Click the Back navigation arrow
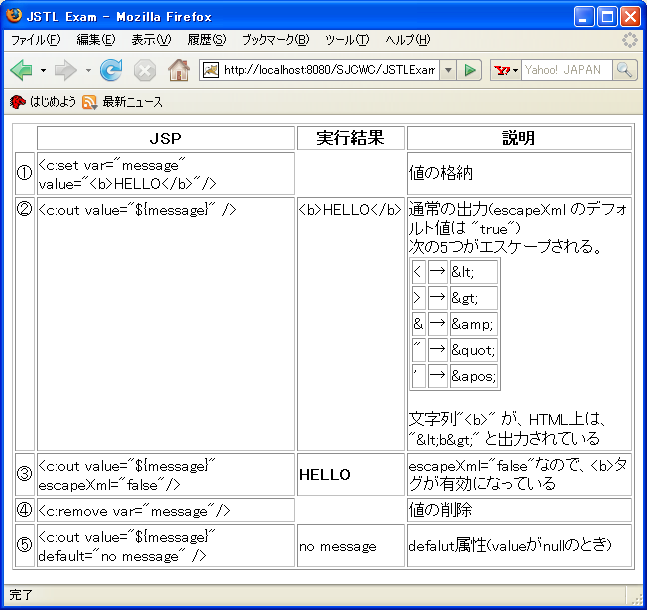647x610 pixels. pos(21,70)
